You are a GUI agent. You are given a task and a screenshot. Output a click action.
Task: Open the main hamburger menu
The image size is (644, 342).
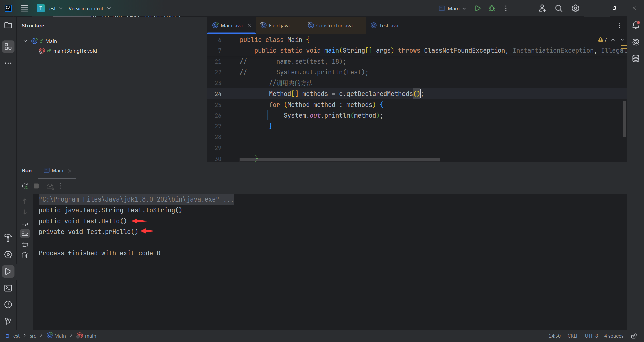24,8
